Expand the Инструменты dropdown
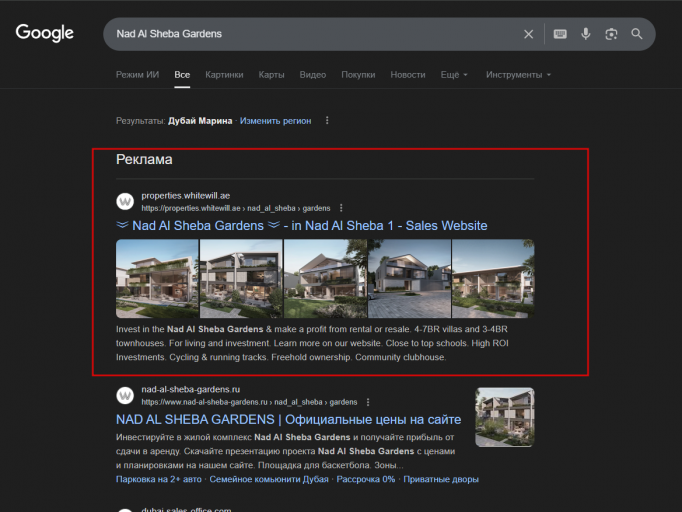Image resolution: width=682 pixels, height=512 pixels. (518, 75)
